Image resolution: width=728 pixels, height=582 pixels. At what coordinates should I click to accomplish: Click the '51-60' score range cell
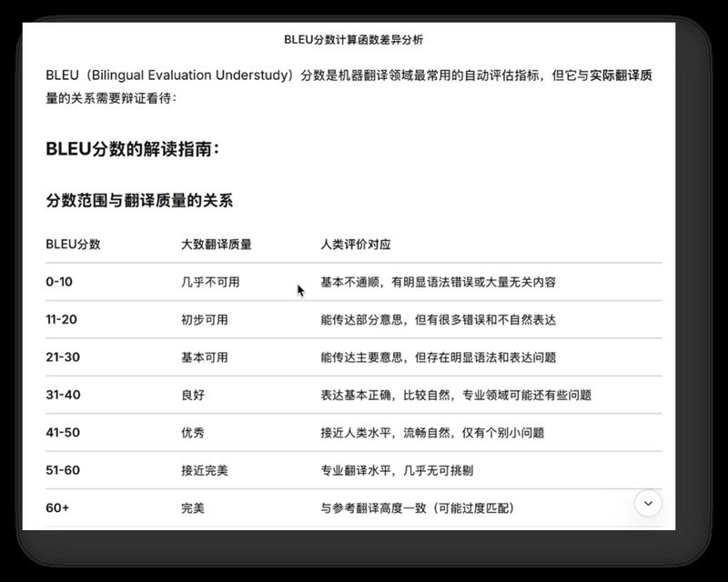tap(63, 470)
